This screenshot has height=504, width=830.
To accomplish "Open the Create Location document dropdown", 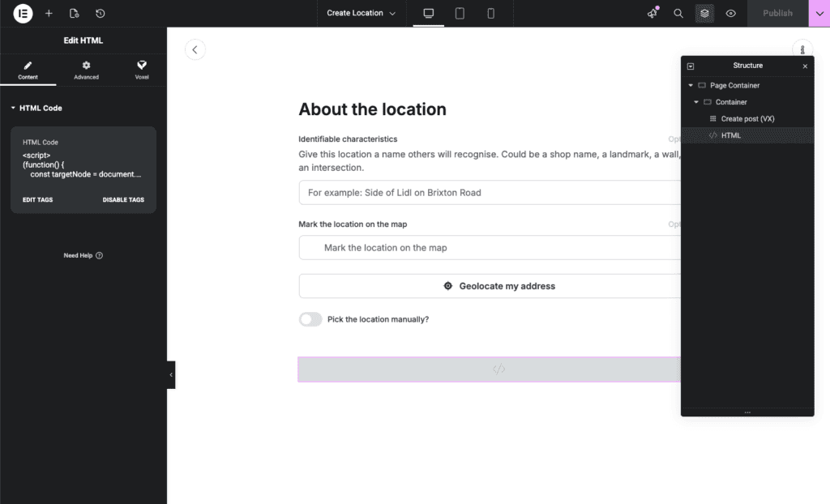I will tap(362, 13).
